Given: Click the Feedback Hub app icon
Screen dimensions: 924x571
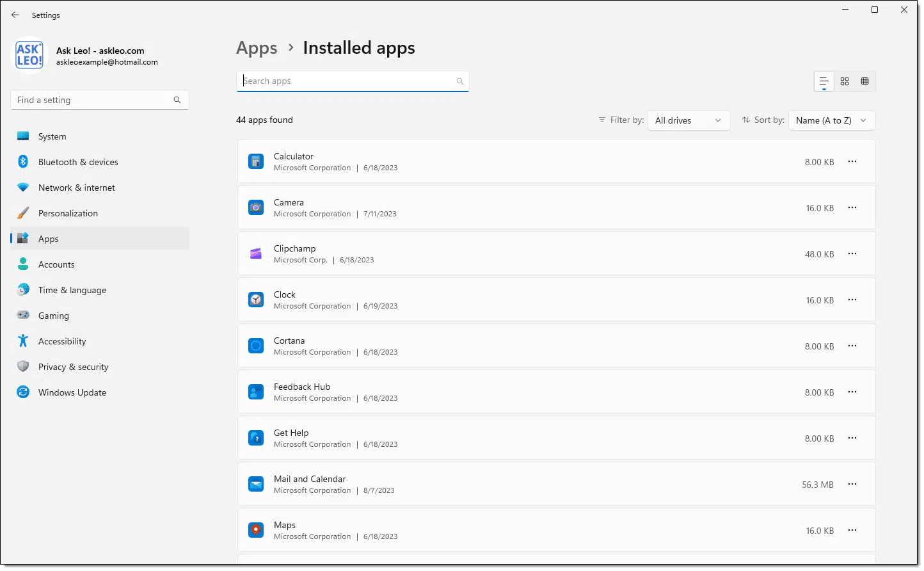Looking at the screenshot, I should point(256,392).
